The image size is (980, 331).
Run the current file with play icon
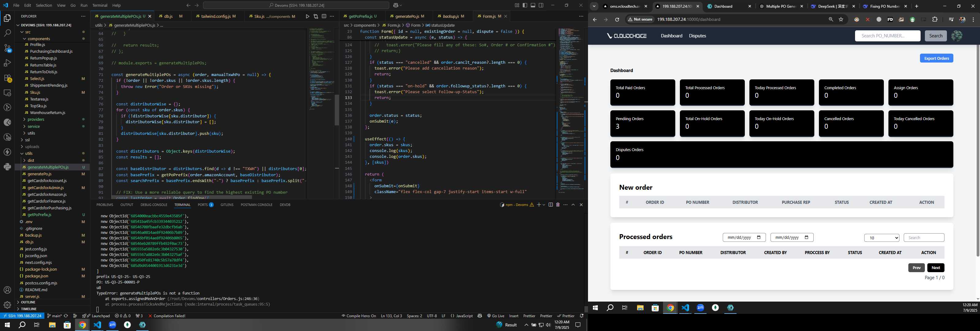307,16
